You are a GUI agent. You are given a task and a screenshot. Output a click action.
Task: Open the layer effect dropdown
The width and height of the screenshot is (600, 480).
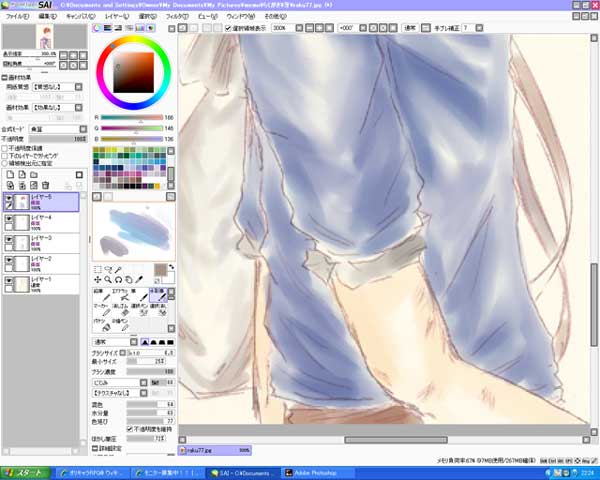tap(58, 108)
